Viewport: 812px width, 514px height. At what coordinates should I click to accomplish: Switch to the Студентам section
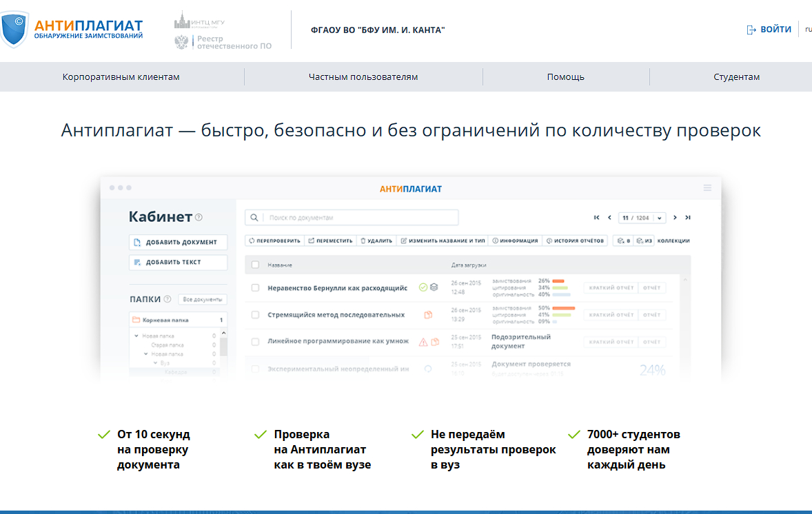[737, 76]
